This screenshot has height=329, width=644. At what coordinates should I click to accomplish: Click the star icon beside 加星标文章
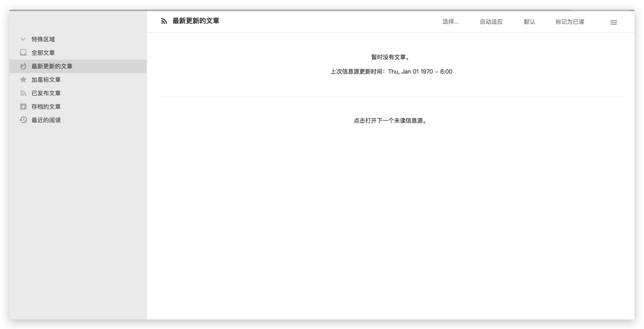23,80
